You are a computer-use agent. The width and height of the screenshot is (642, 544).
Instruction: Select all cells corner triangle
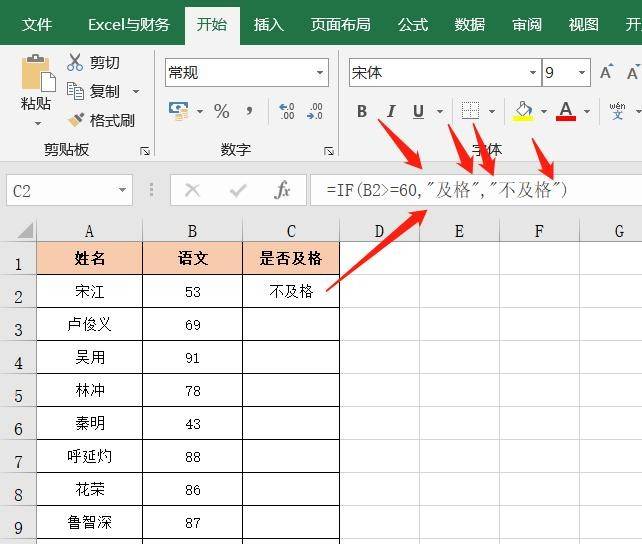point(26,230)
